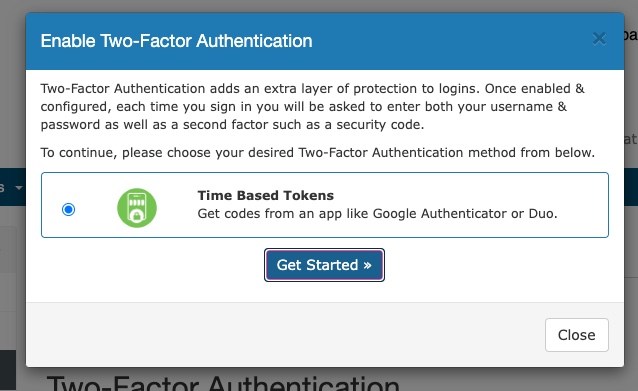Click the double chevron on Get Started
Screen dimensions: 638x391
367,265
